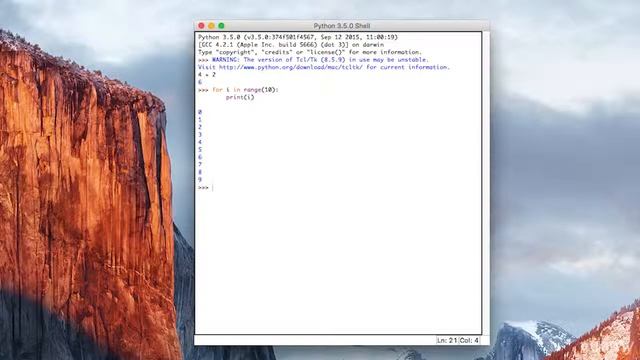Click the loop output 0

pyautogui.click(x=200, y=112)
